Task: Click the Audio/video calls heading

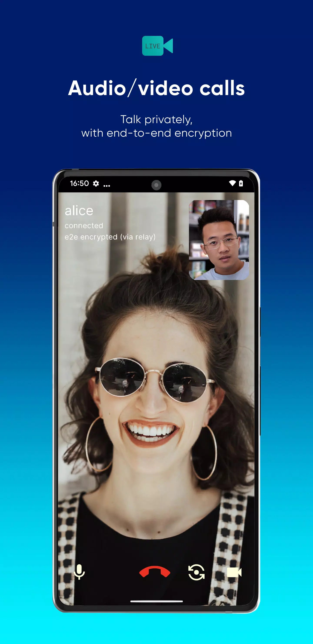Action: (156, 88)
